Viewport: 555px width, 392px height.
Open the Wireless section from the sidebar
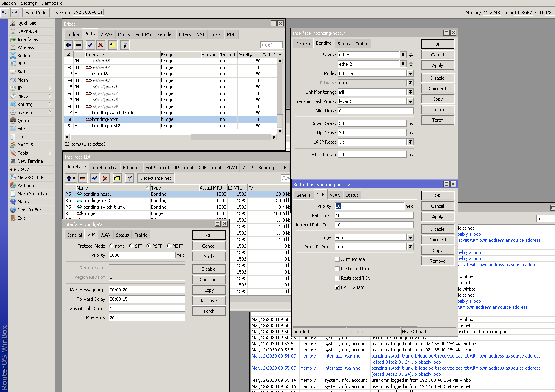point(25,47)
